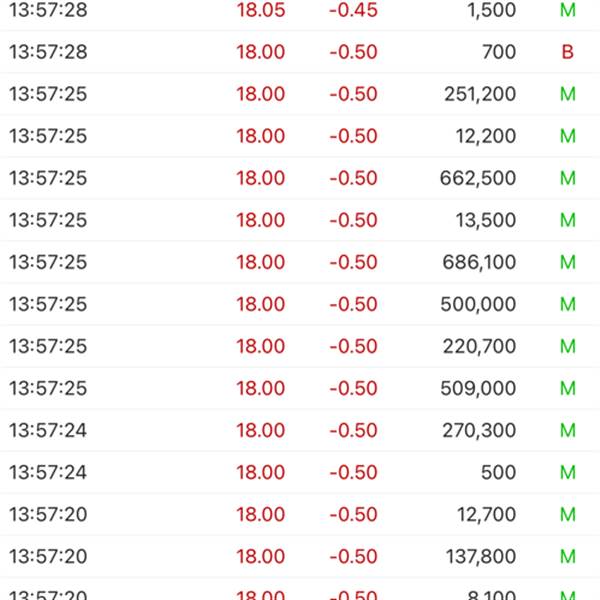600x600 pixels.
Task: Click the 13:57:24 timestamp on 500 volume row
Action: 48,472
